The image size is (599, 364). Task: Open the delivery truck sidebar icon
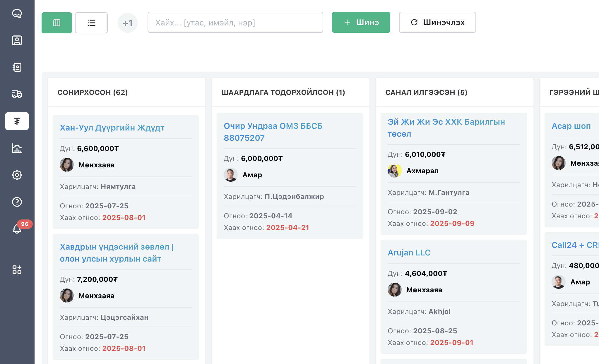click(17, 94)
